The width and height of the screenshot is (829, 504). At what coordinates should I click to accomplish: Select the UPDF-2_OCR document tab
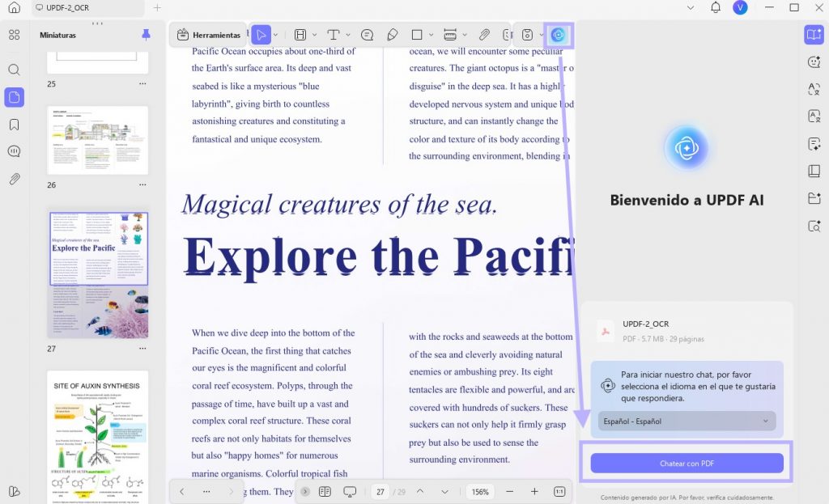[x=87, y=8]
